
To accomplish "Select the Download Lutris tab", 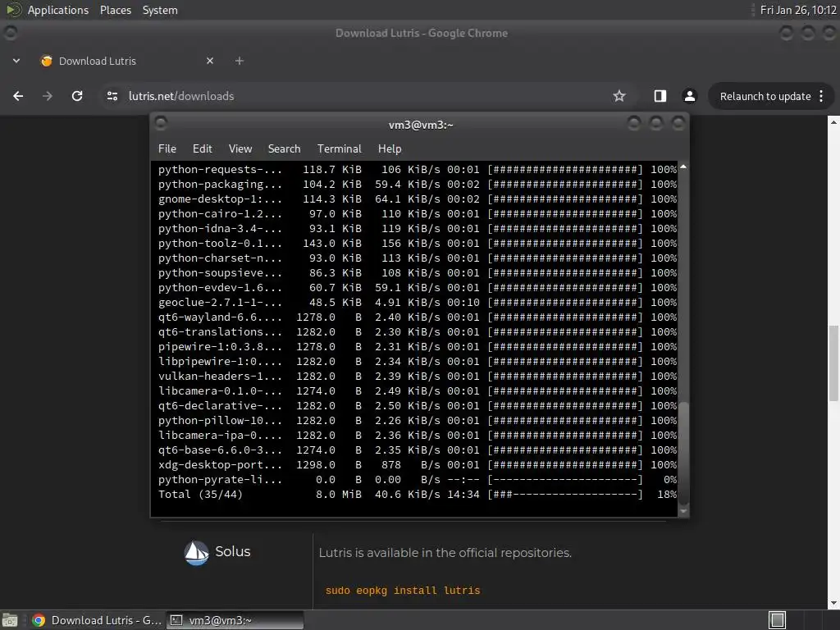I will point(126,61).
